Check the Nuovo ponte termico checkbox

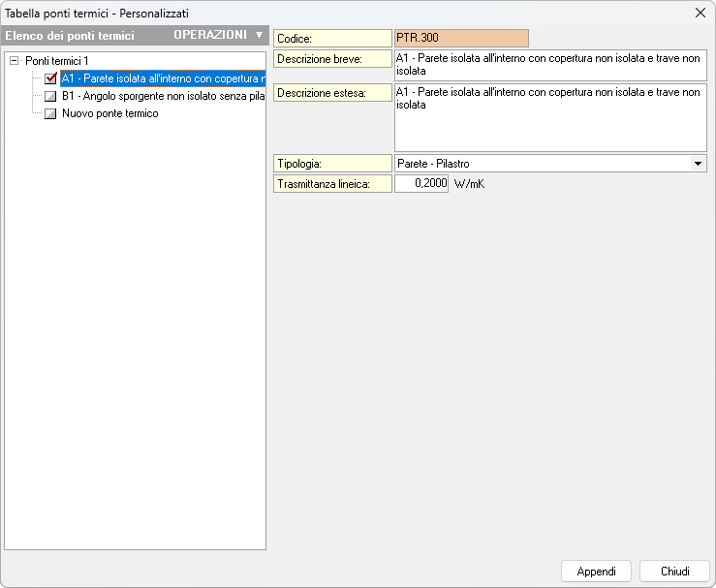[x=50, y=113]
